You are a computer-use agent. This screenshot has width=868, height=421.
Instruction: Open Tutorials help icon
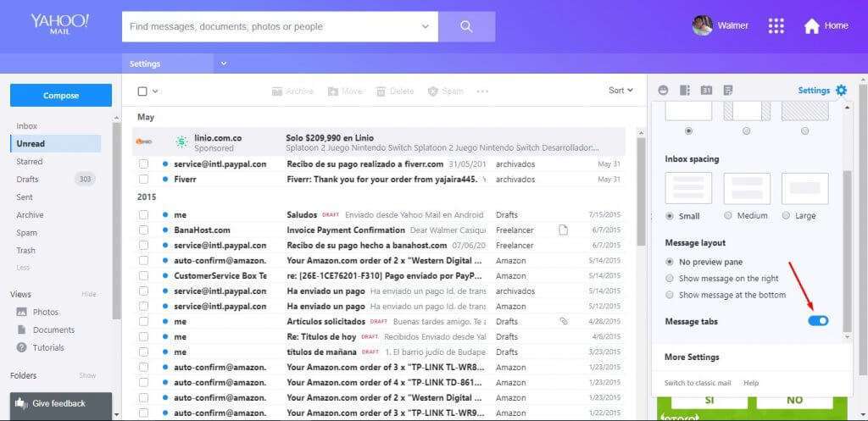click(21, 347)
